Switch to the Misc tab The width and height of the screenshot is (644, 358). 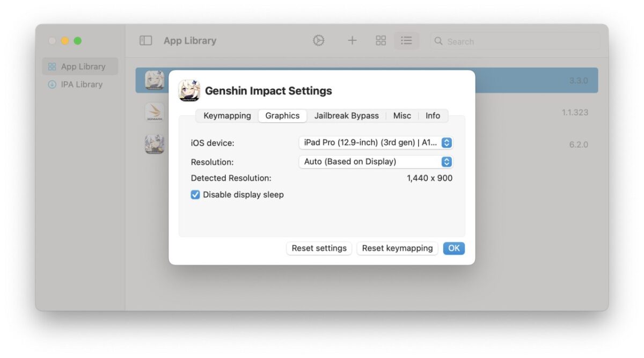pyautogui.click(x=402, y=116)
